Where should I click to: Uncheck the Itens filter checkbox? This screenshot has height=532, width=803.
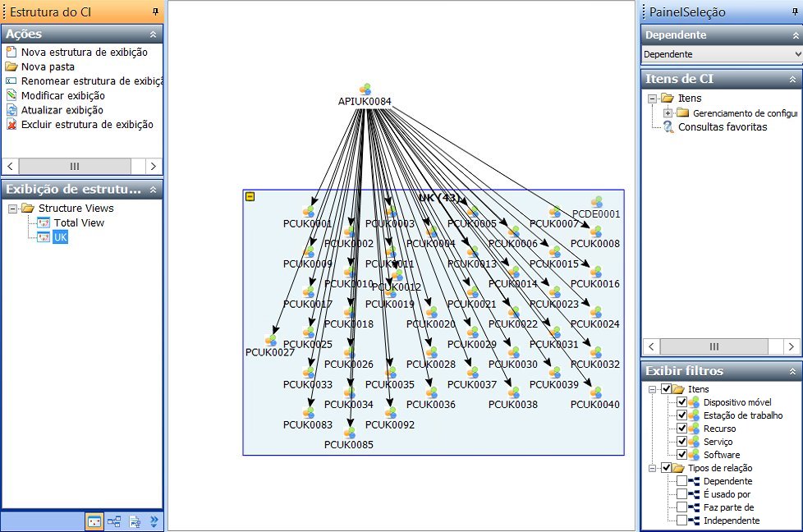click(666, 389)
